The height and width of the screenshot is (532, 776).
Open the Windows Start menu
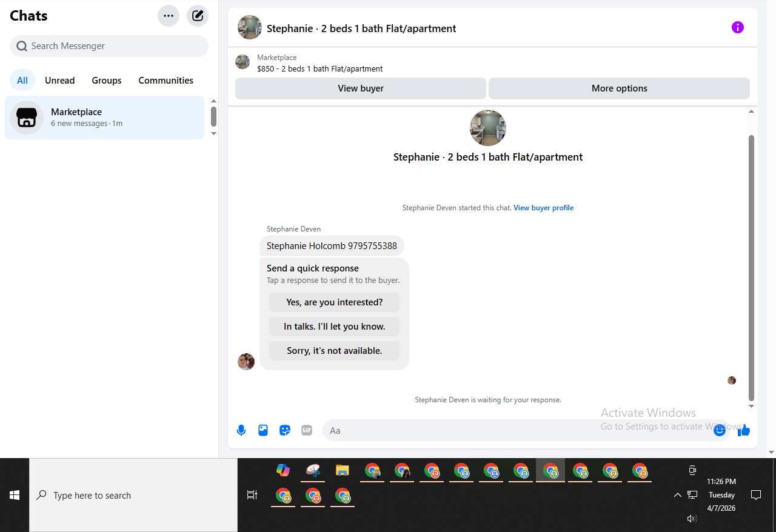pos(15,495)
